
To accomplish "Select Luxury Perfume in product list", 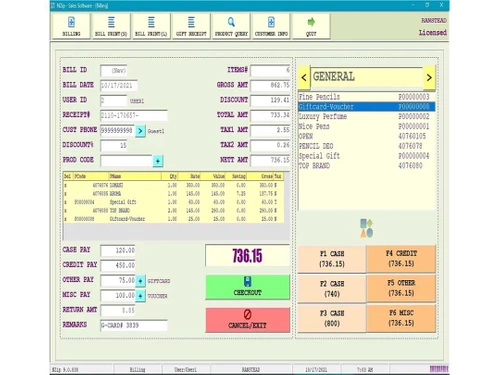I will (367, 117).
